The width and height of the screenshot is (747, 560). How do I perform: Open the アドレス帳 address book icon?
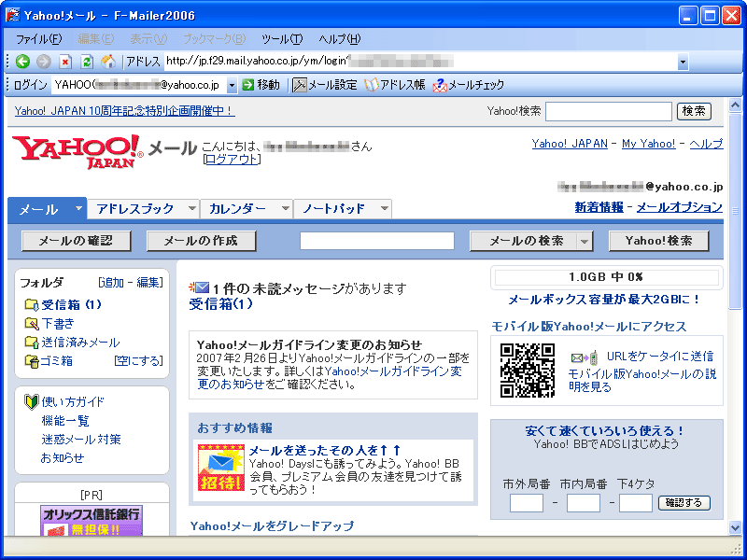point(371,85)
